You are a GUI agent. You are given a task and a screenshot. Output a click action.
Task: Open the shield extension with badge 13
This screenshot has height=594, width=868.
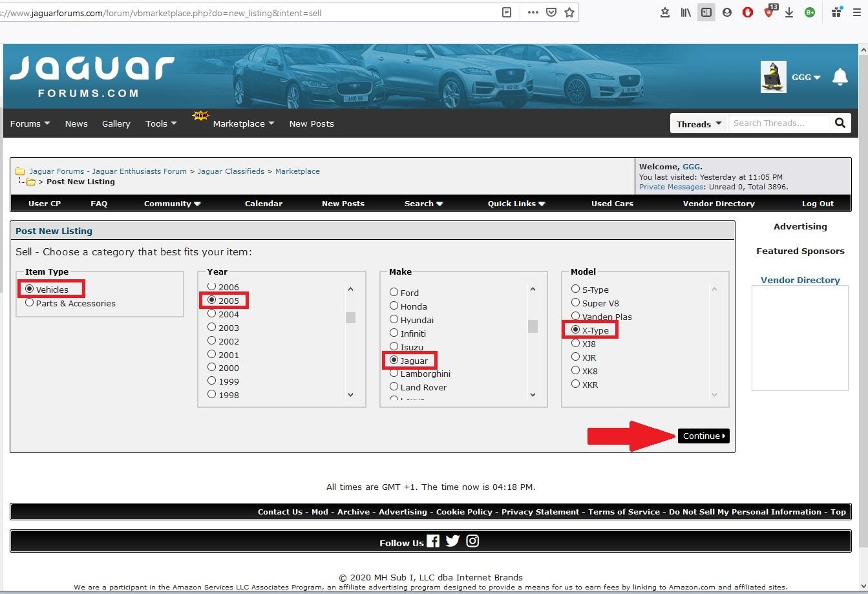click(769, 11)
